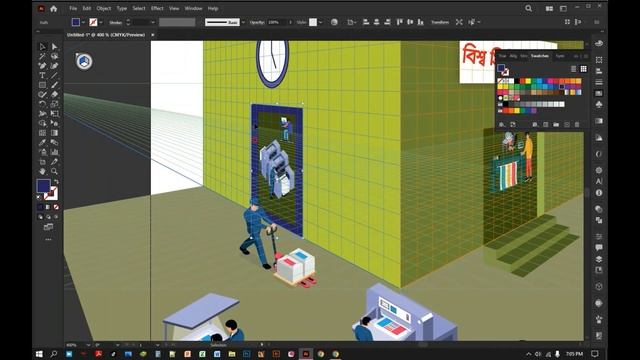Set paint mode to solid Color
This screenshot has width=640, height=360.
(x=40, y=207)
